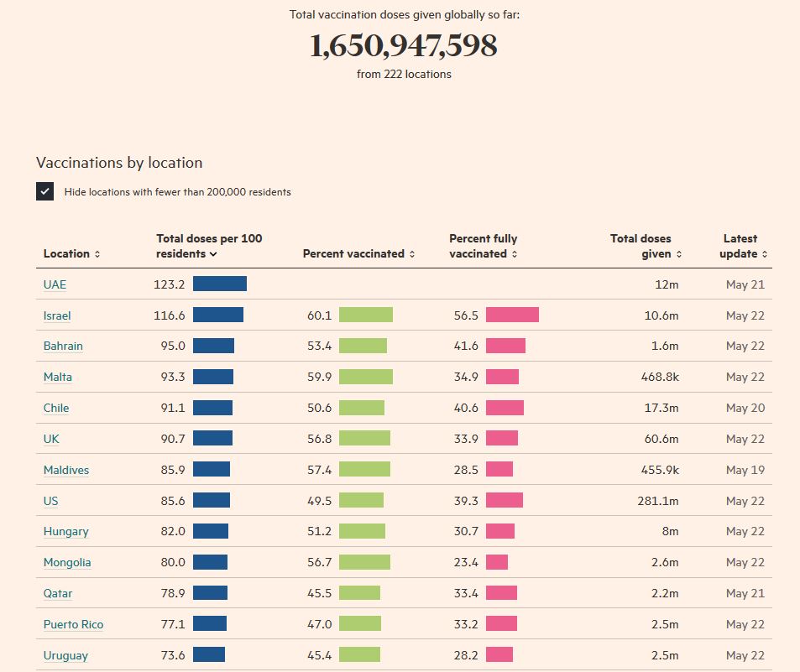Open the Puerto Rico link
800x672 pixels.
pyautogui.click(x=73, y=625)
